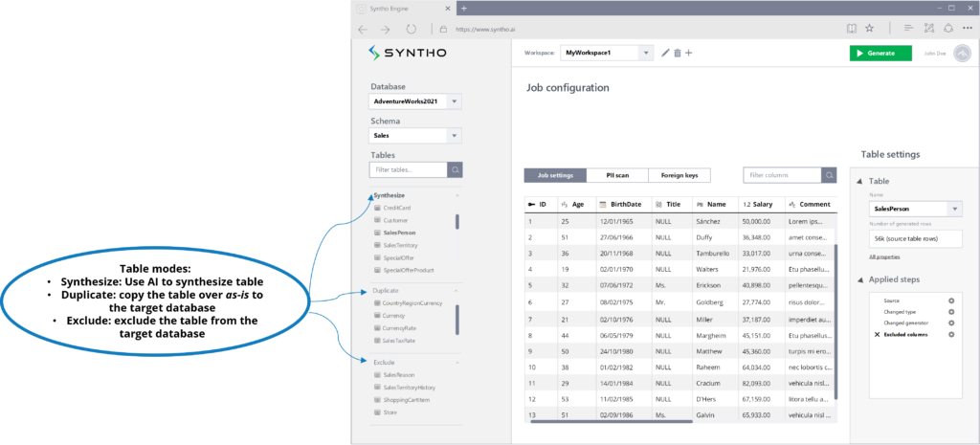Click the trash icon to delete the workspace
The height and width of the screenshot is (445, 980).
coord(678,54)
